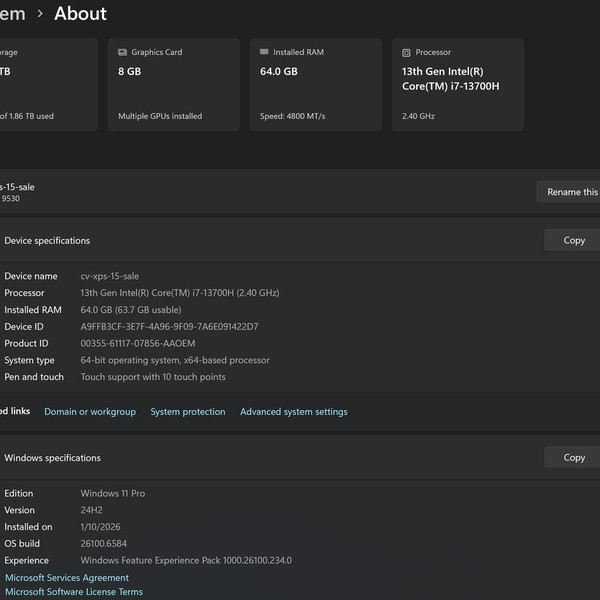Select device name value cv-xps-15-sale

point(109,276)
